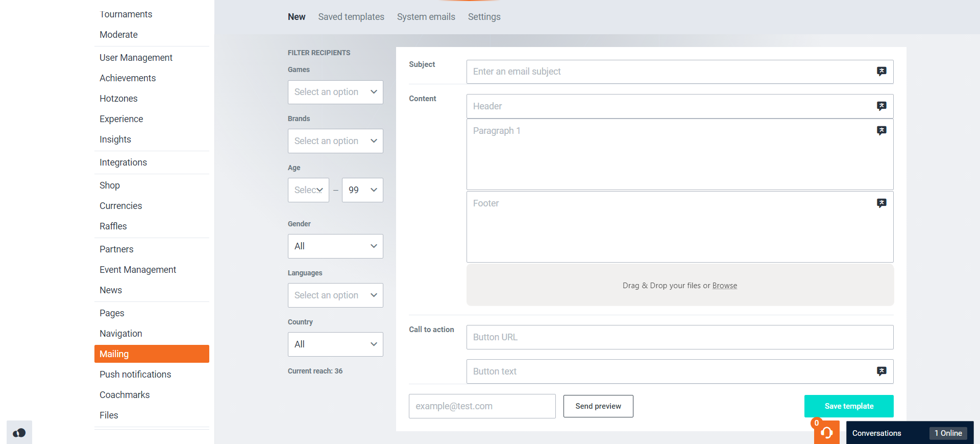
Task: Click translation icon in Header field
Action: [881, 106]
